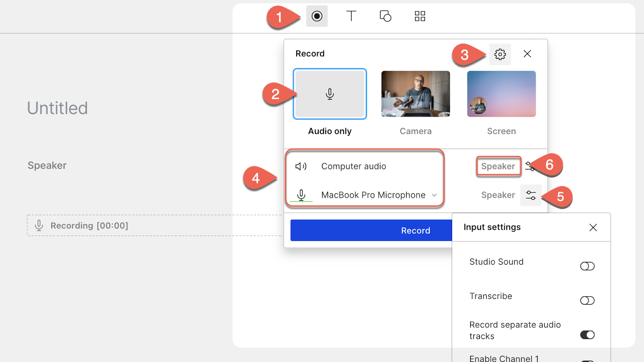Select the Audio only microphone tile
The image size is (644, 362).
pos(330,94)
